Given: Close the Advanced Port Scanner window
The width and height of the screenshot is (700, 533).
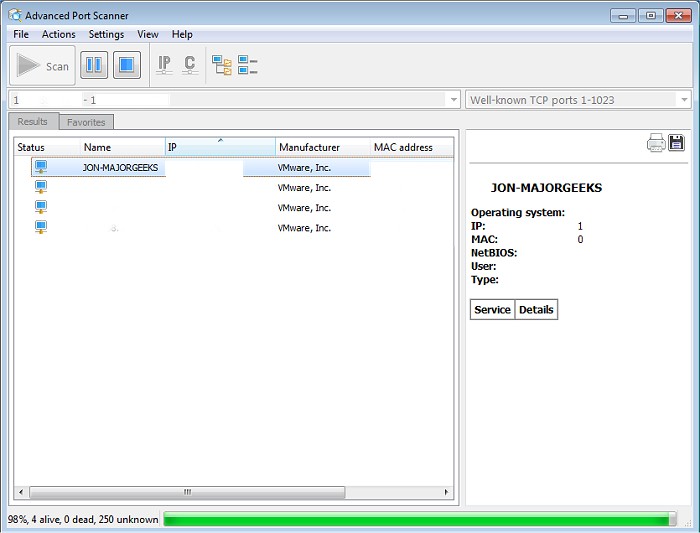Looking at the screenshot, I should (679, 16).
